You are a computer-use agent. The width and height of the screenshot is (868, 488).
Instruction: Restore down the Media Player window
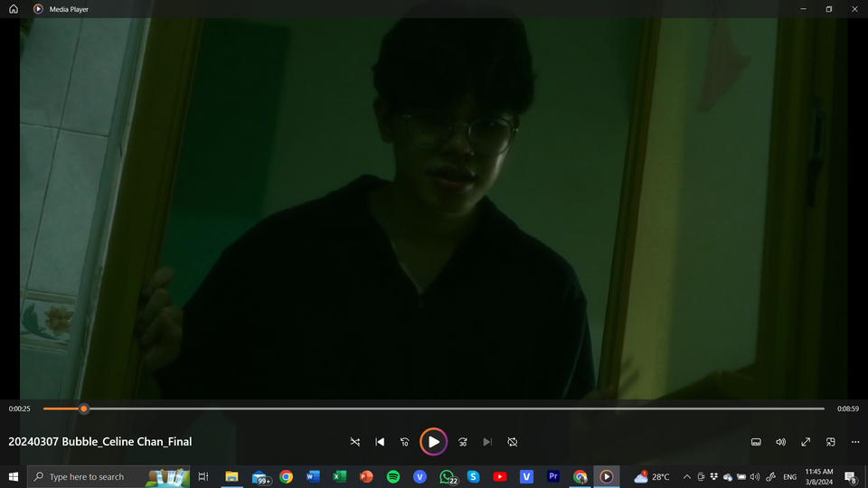[829, 9]
